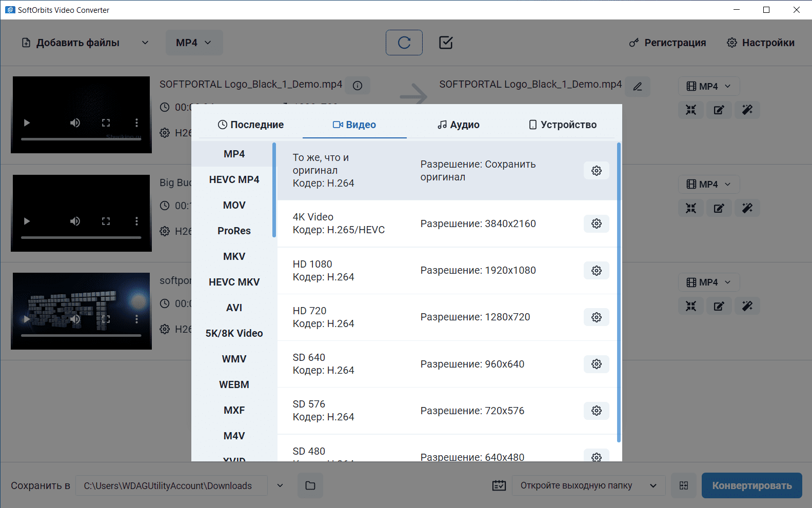Select MP4 in the format list
Image resolution: width=812 pixels, height=508 pixels.
[x=234, y=154]
